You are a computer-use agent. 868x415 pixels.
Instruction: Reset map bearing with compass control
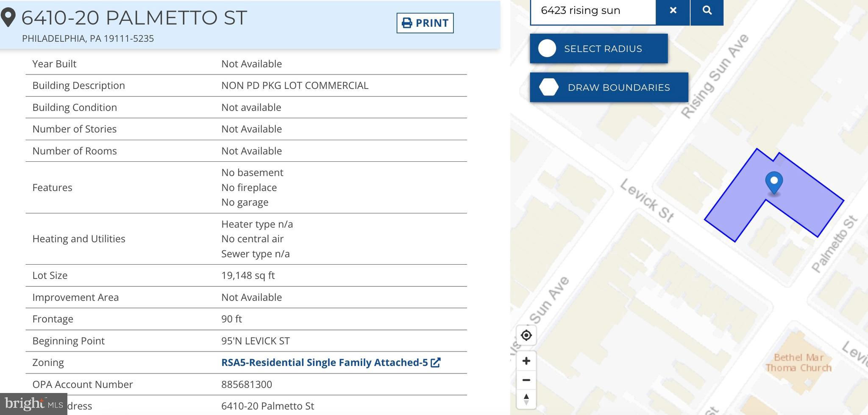[526, 399]
